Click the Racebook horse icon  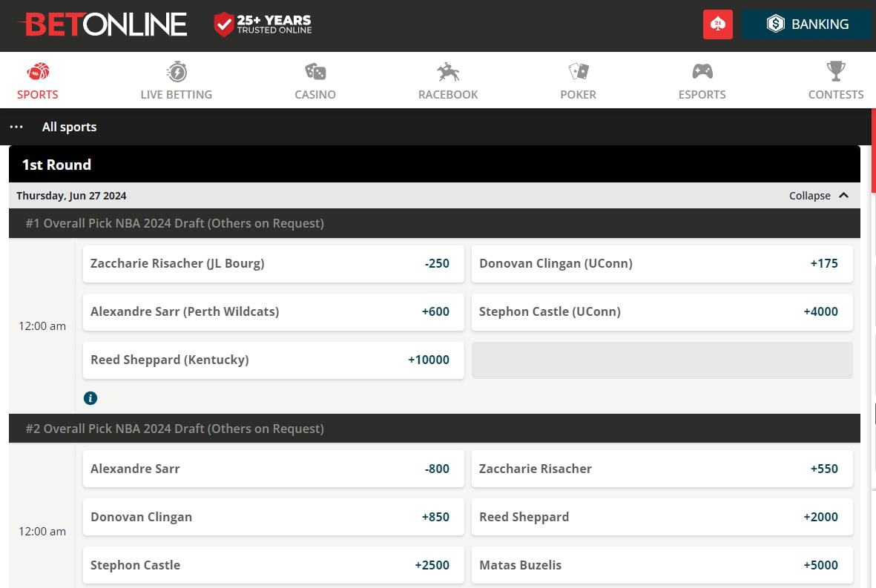448,71
